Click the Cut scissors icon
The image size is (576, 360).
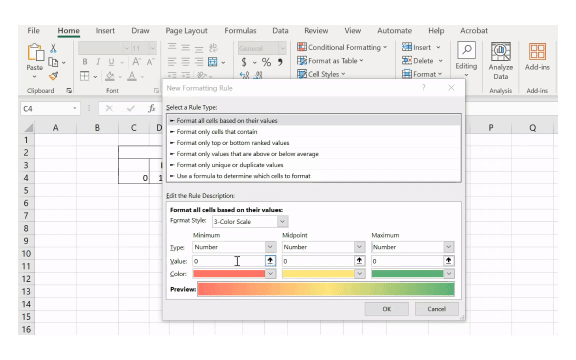(53, 48)
